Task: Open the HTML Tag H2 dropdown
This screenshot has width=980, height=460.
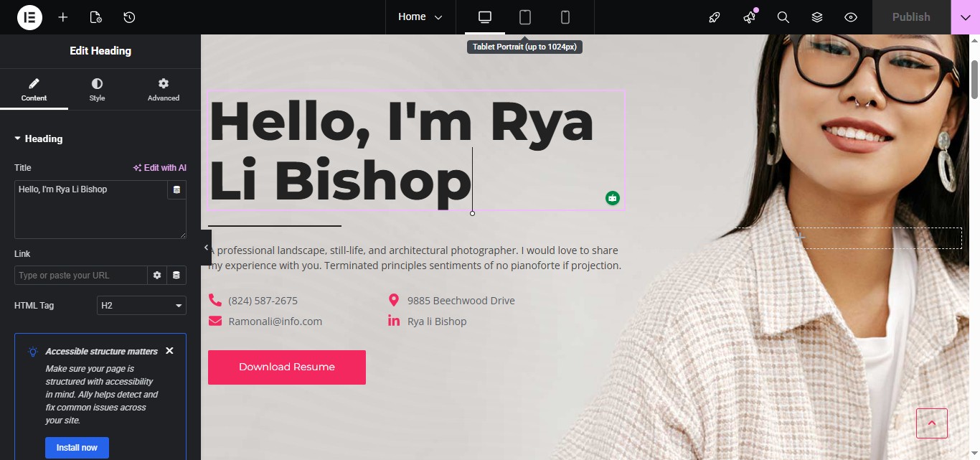Action: click(141, 306)
